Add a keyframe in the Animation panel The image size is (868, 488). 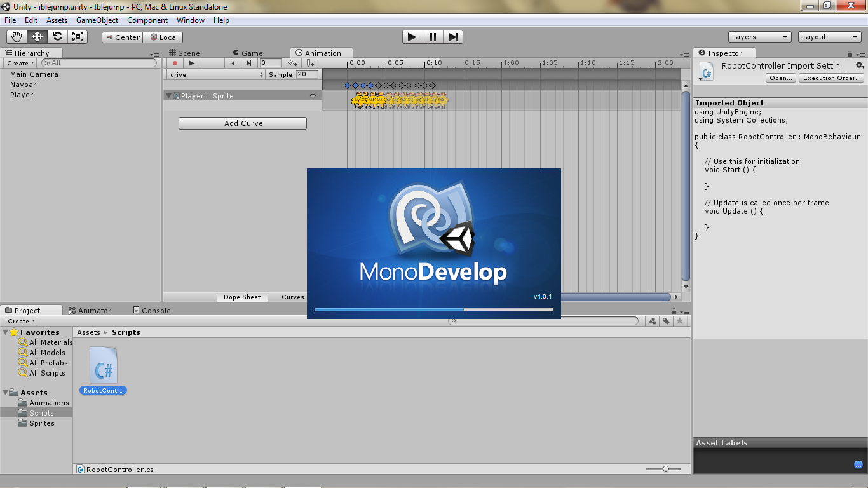292,63
